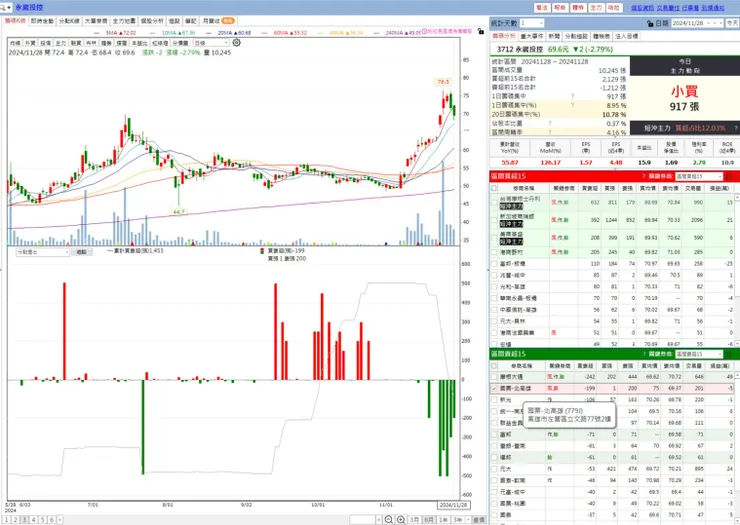Image resolution: width=740 pixels, height=525 pixels.
Task: Click the 今天 button
Action: coord(732,23)
